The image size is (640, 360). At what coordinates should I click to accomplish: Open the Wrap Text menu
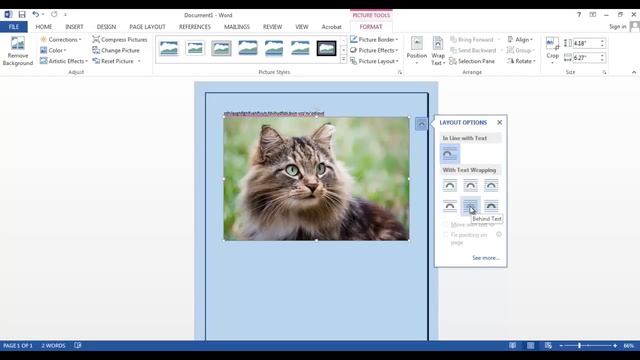(x=438, y=51)
